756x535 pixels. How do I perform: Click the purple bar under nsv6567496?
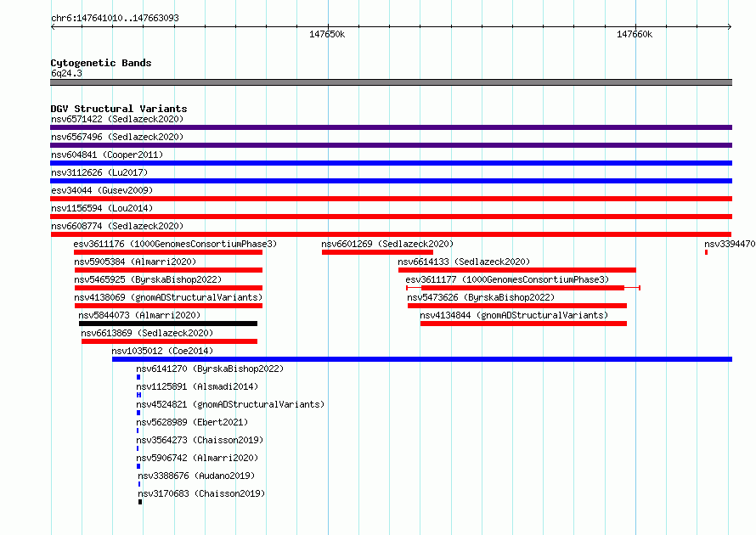point(391,145)
